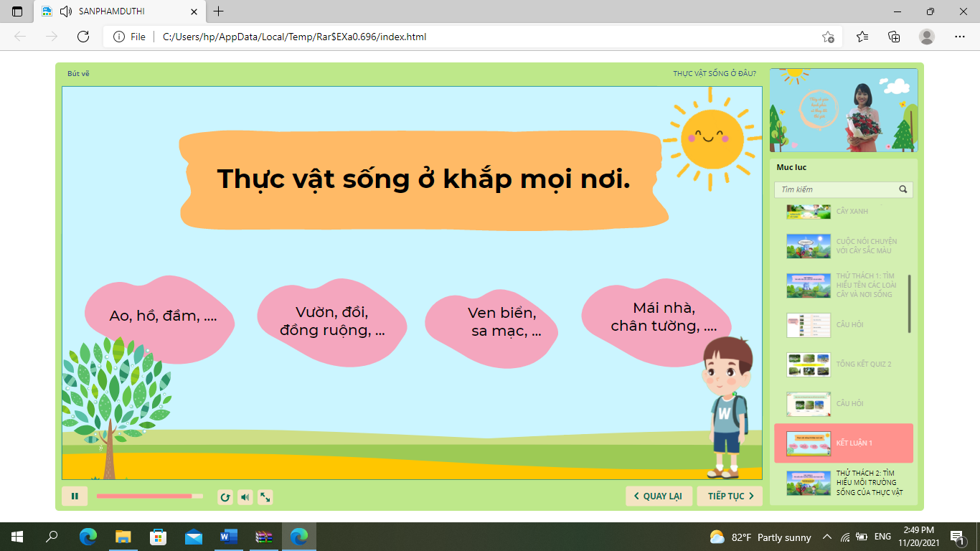Select KẾT LUẬN 1 slide in outline
Viewport: 980px width, 551px height.
(843, 443)
